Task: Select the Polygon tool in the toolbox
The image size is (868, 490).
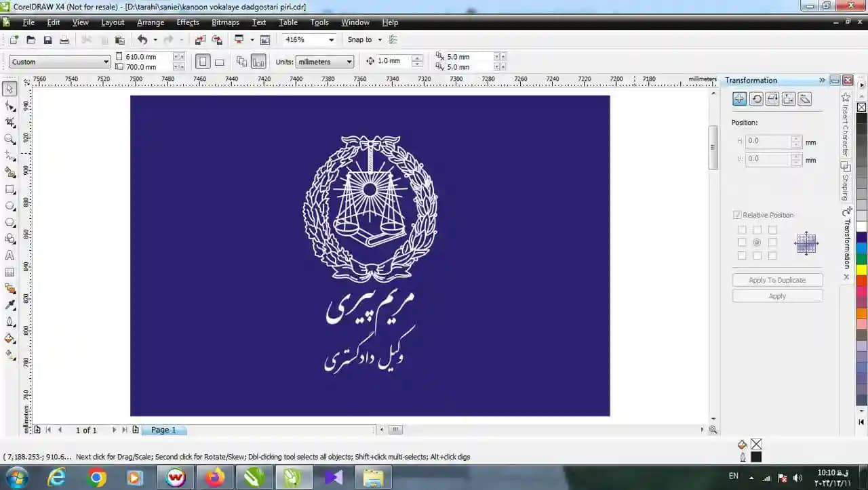Action: [9, 222]
